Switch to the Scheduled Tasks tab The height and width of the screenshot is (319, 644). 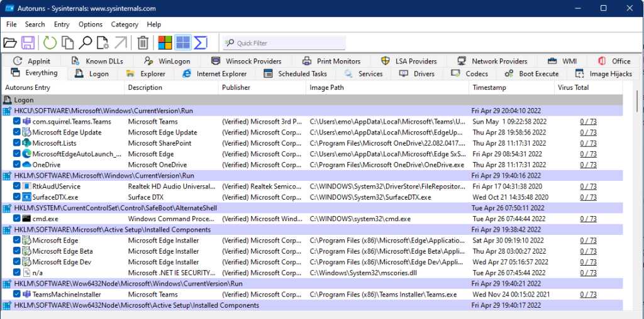(x=296, y=73)
